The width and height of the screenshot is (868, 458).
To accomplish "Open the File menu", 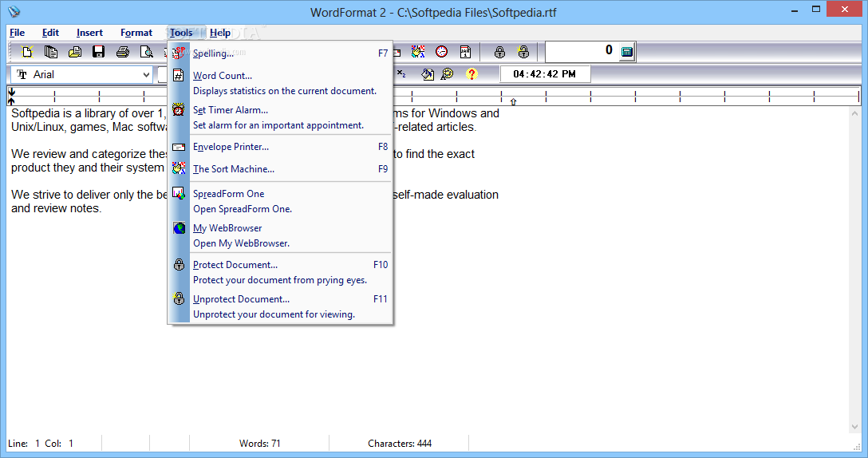I will (18, 33).
